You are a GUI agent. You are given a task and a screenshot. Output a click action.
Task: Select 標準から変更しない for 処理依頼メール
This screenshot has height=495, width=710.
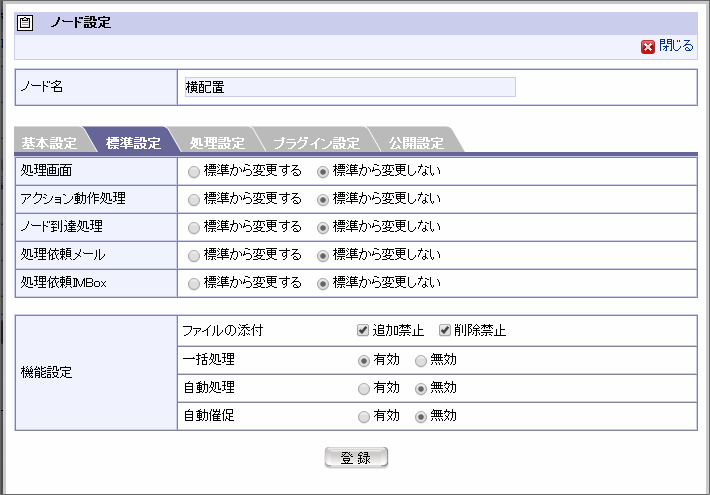click(322, 256)
